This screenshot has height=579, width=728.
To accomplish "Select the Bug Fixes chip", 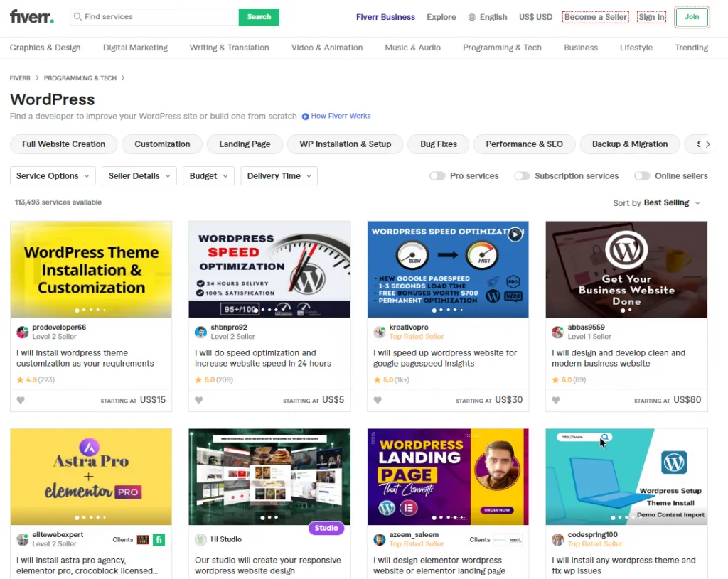I will [x=438, y=144].
